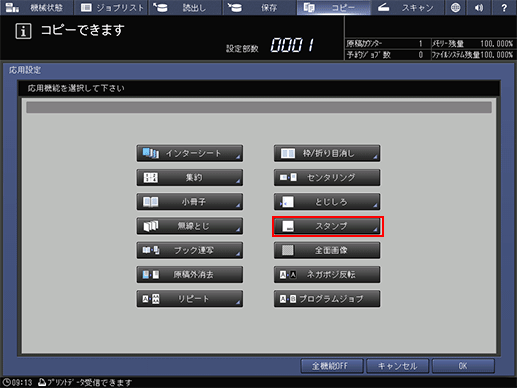Open the 小冊子 booklet function
The width and height of the screenshot is (517, 388).
click(190, 202)
